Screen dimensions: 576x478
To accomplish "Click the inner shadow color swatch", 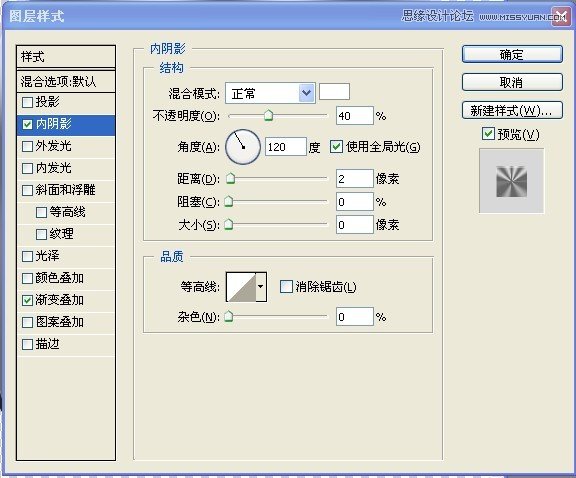I will 334,91.
